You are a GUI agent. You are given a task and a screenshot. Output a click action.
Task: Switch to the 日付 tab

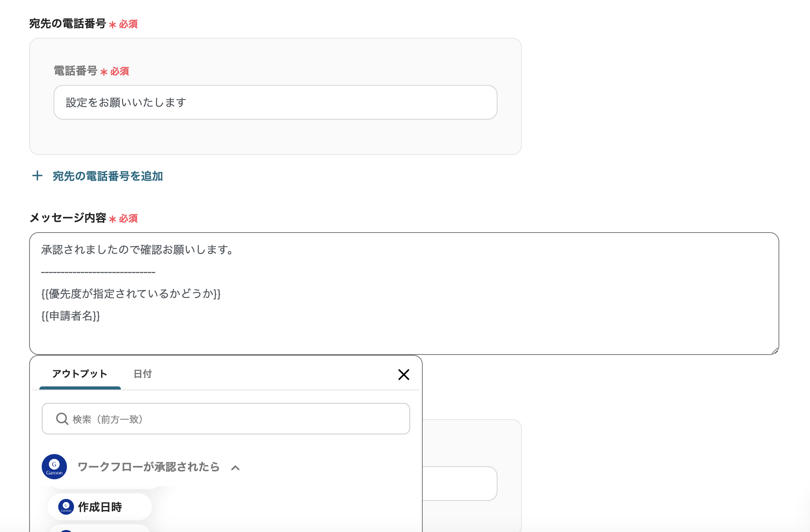pos(142,374)
